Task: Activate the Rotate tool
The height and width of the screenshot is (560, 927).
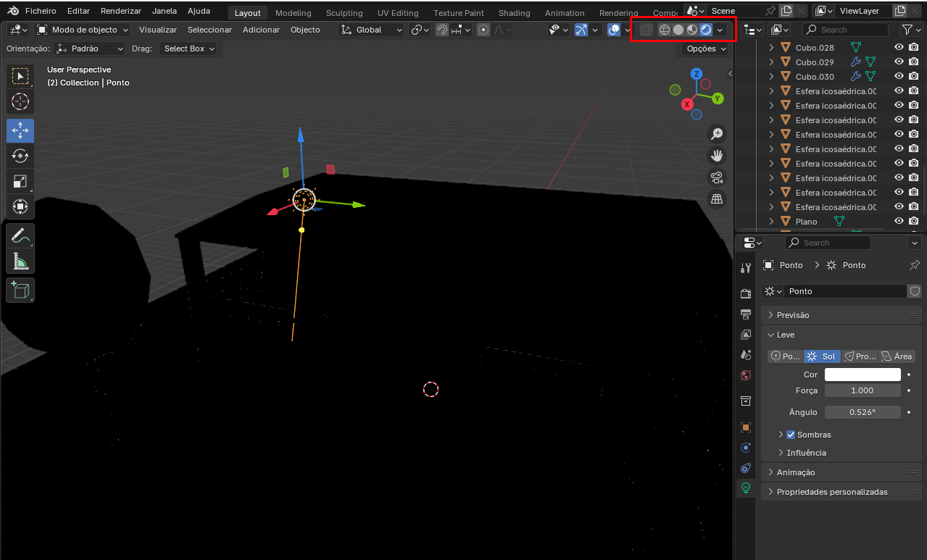Action: [20, 156]
